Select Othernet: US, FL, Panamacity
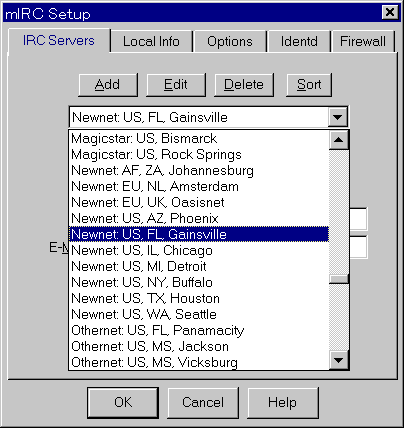Viewport: 404px width, 428px height. [x=199, y=330]
